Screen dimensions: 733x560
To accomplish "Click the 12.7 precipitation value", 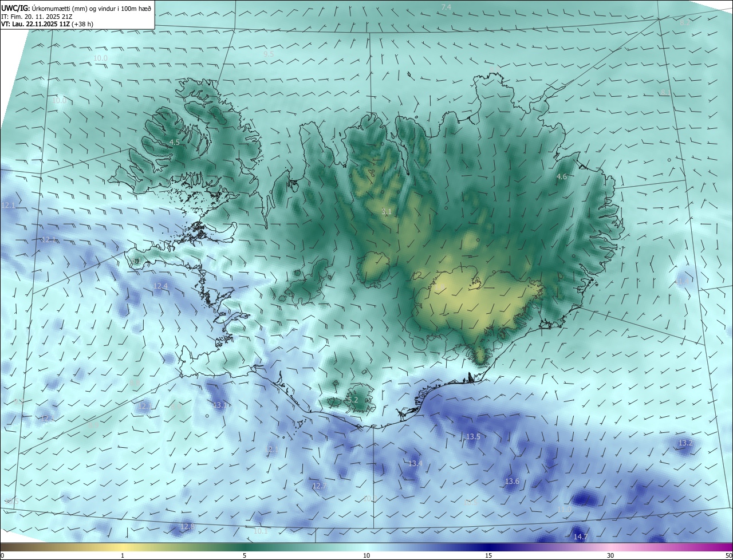I will coord(320,486).
